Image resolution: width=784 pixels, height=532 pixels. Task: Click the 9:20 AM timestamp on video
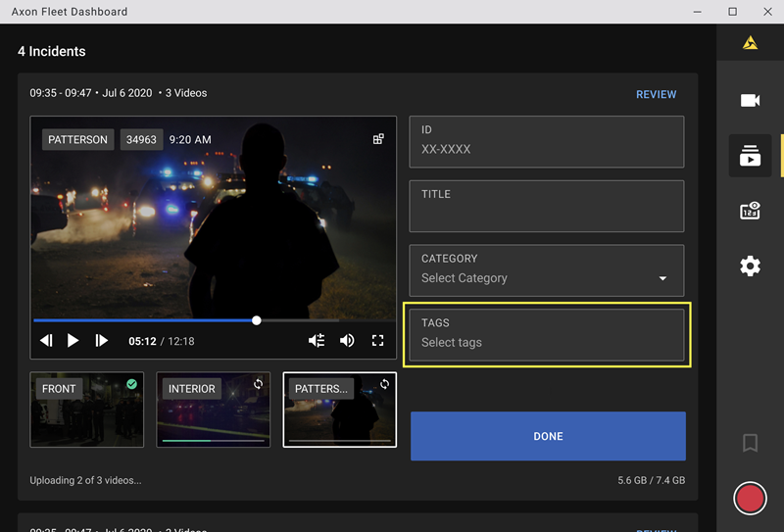tap(190, 139)
